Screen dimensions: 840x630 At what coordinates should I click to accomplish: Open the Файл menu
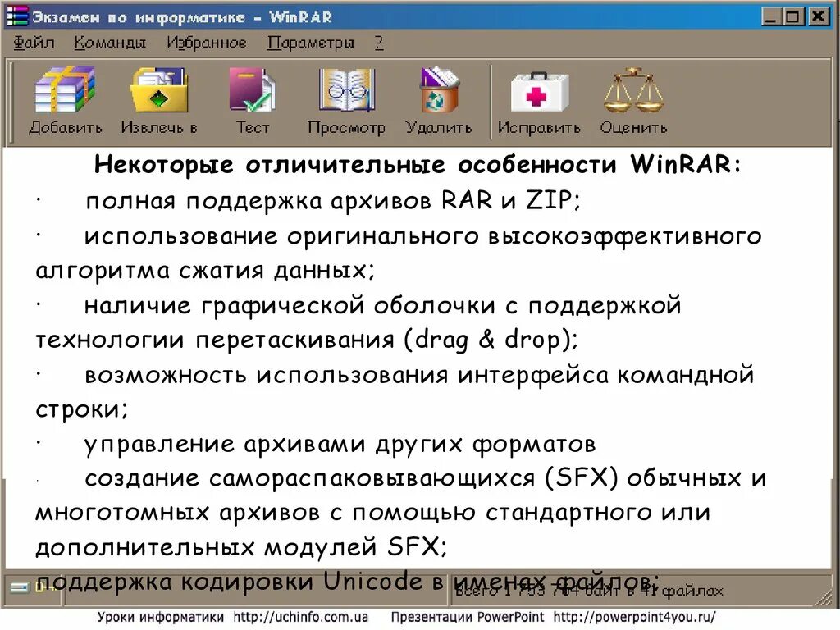34,41
